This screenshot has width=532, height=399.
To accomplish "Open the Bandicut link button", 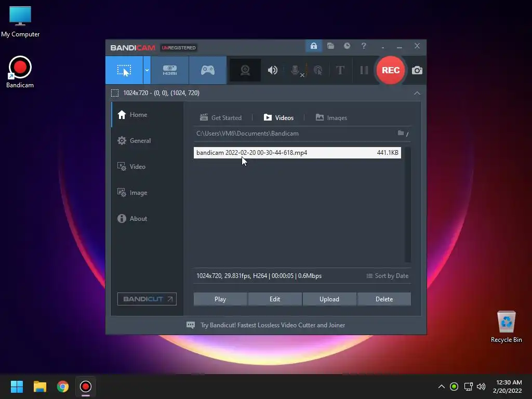I will [x=147, y=299].
